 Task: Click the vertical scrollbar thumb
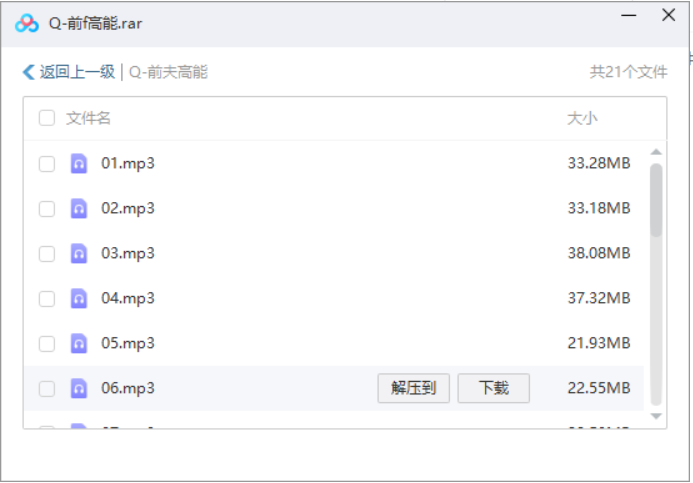(656, 200)
